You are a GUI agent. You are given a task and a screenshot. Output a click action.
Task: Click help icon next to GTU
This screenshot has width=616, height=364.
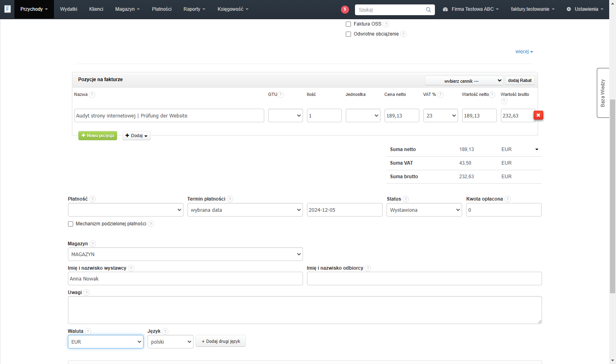coord(281,95)
